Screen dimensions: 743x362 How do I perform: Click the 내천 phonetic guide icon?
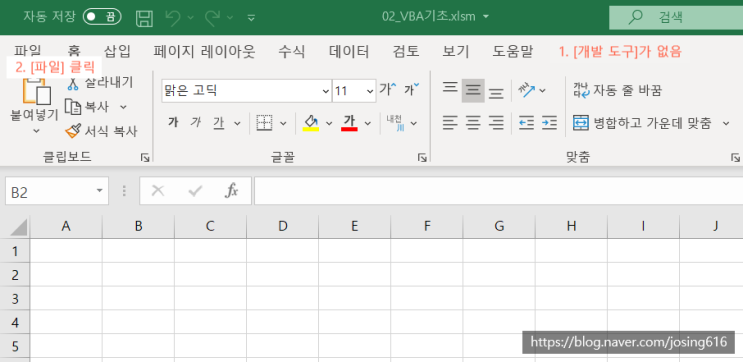point(395,123)
